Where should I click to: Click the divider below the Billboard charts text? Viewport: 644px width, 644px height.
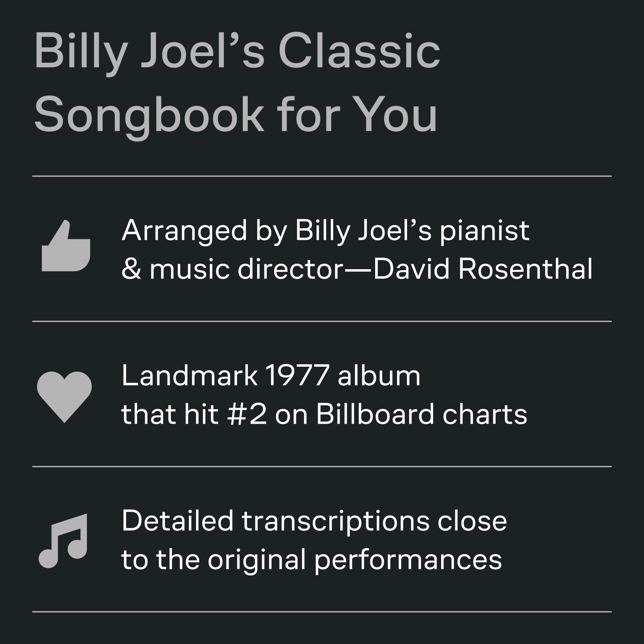coord(322,467)
